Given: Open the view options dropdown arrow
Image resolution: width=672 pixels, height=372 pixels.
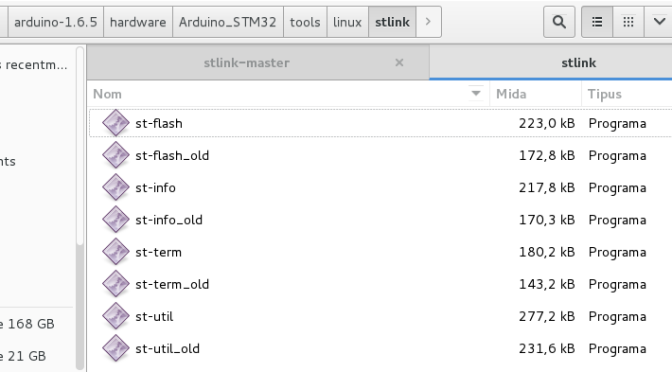Looking at the screenshot, I should [x=658, y=22].
